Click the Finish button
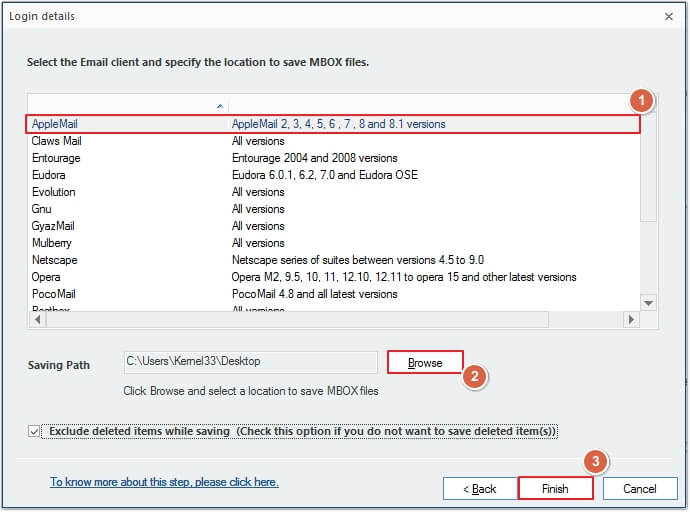 (555, 489)
